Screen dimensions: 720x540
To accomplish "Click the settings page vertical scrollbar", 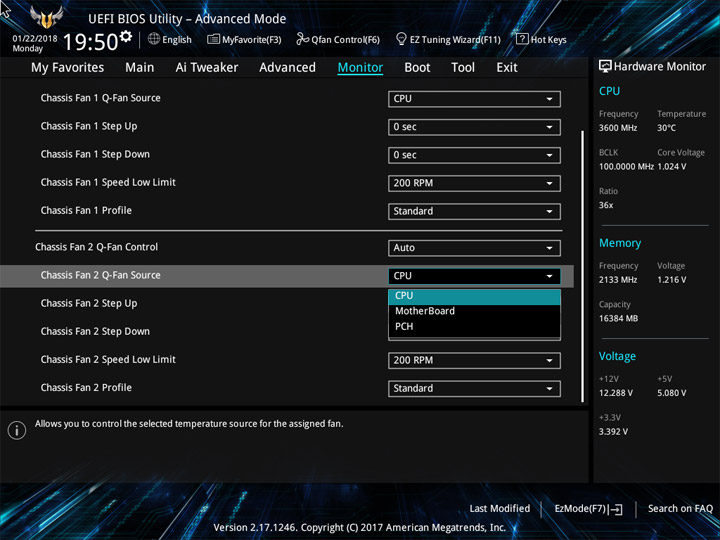I will pyautogui.click(x=583, y=266).
